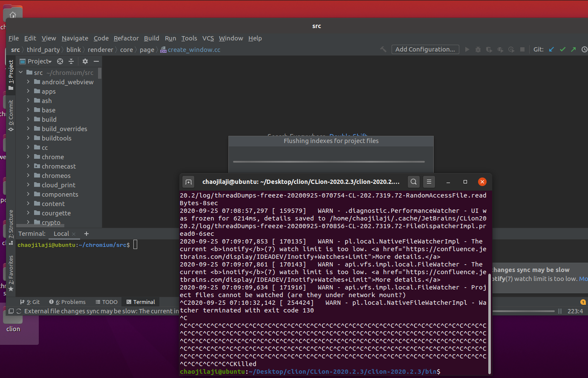Screen dimensions: 588x378
Task: Add new terminal session with plus
Action: (86, 234)
